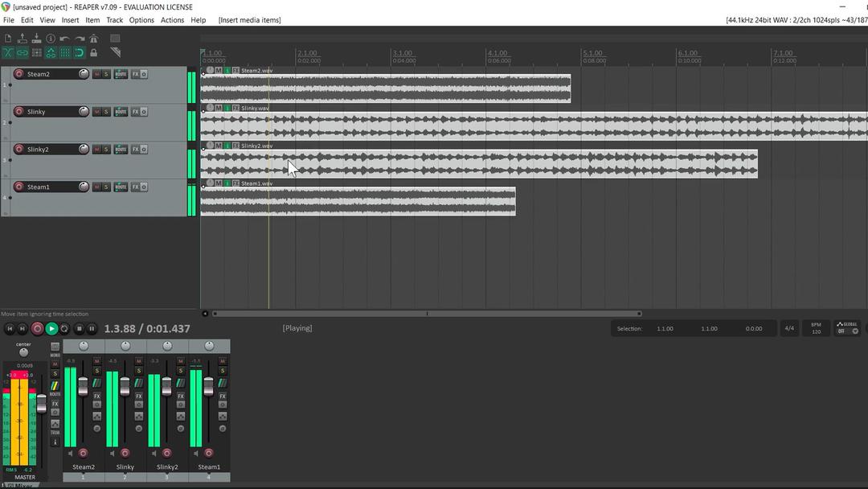Undo the last action in the toolbar
This screenshot has width=868, height=489.
pyautogui.click(x=64, y=37)
